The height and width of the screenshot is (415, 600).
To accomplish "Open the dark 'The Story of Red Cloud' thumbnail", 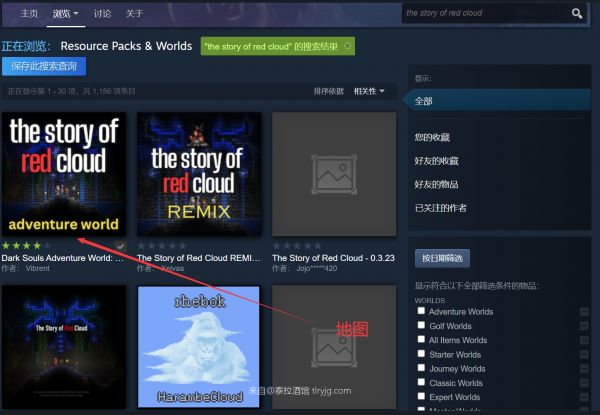I will pos(64,347).
